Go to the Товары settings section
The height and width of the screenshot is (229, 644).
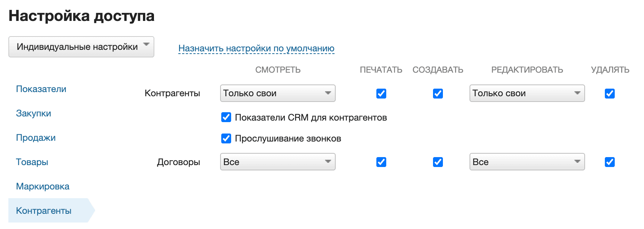pos(32,162)
